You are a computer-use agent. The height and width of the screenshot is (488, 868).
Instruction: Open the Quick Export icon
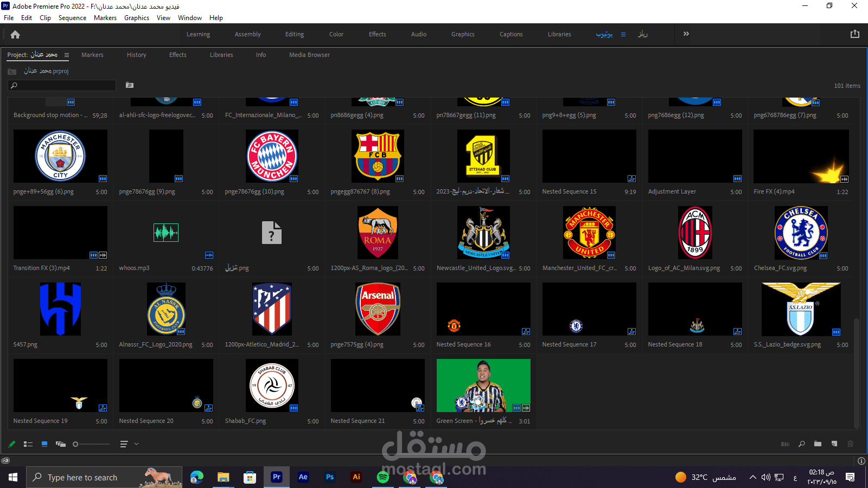(x=855, y=34)
